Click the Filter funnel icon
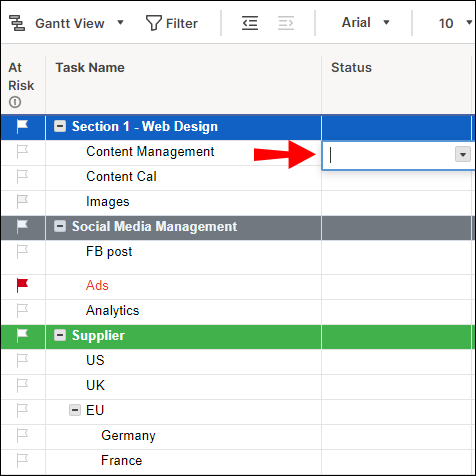 154,23
